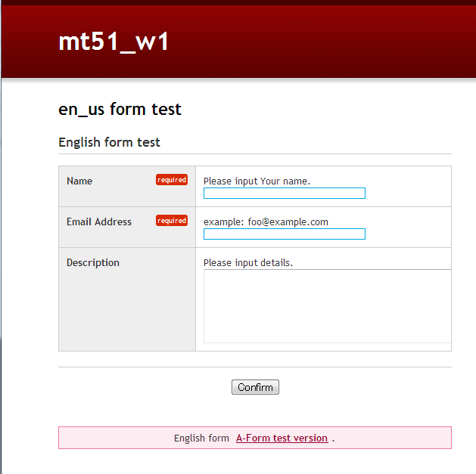Click the divider line under 'English form test'
The width and height of the screenshot is (476, 474).
(x=254, y=154)
